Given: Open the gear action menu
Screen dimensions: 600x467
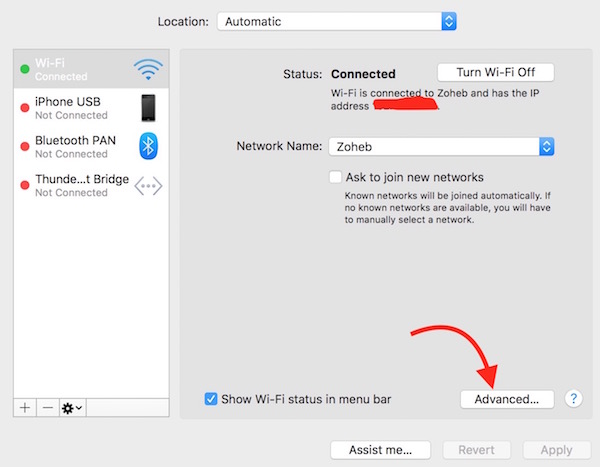Looking at the screenshot, I should pyautogui.click(x=72, y=408).
